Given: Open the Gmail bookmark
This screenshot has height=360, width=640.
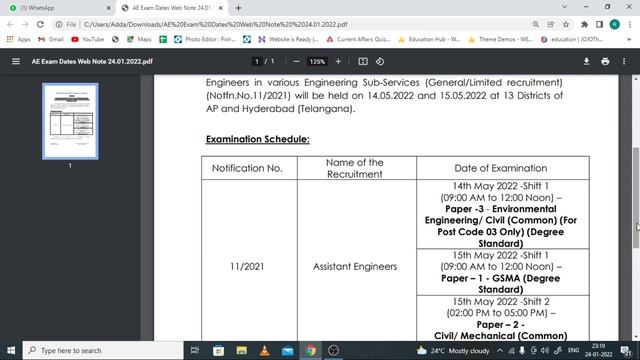Looking at the screenshot, I should [51, 39].
